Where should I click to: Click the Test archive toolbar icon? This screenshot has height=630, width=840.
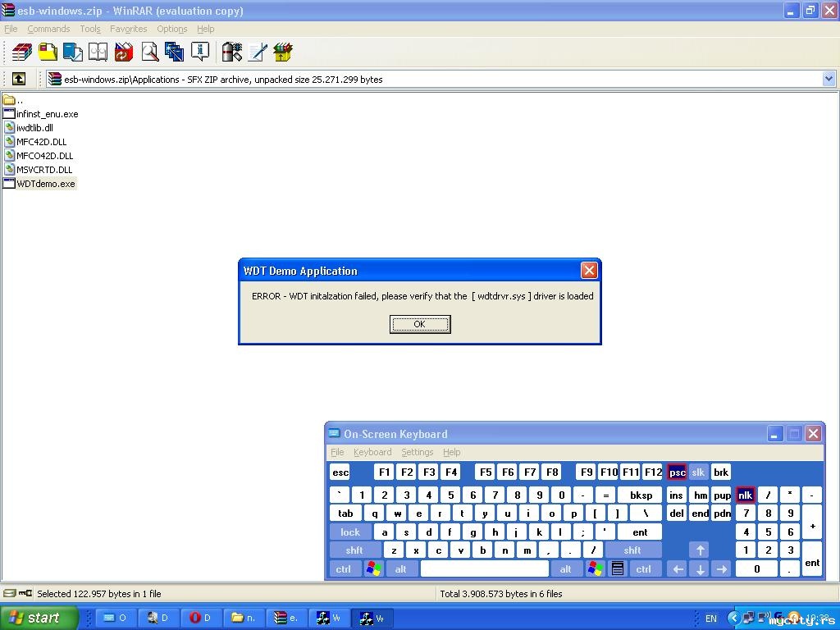tap(73, 52)
